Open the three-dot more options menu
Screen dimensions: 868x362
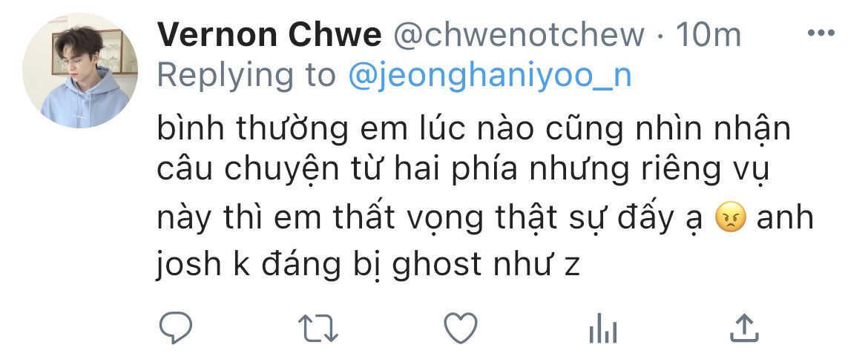click(821, 33)
